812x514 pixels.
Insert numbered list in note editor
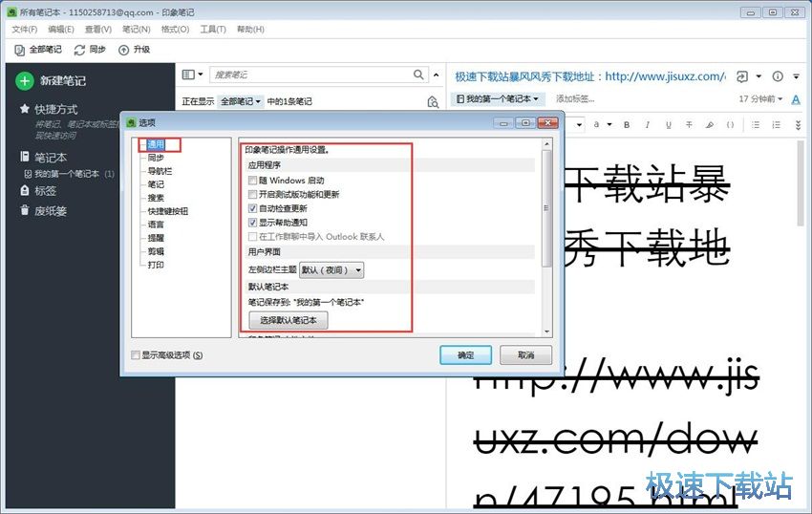coord(777,125)
